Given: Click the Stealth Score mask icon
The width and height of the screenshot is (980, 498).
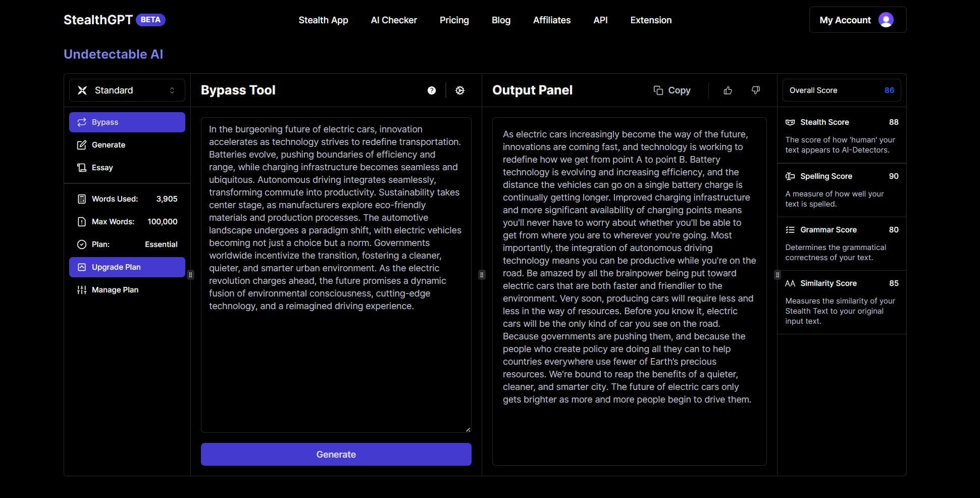Looking at the screenshot, I should point(790,122).
